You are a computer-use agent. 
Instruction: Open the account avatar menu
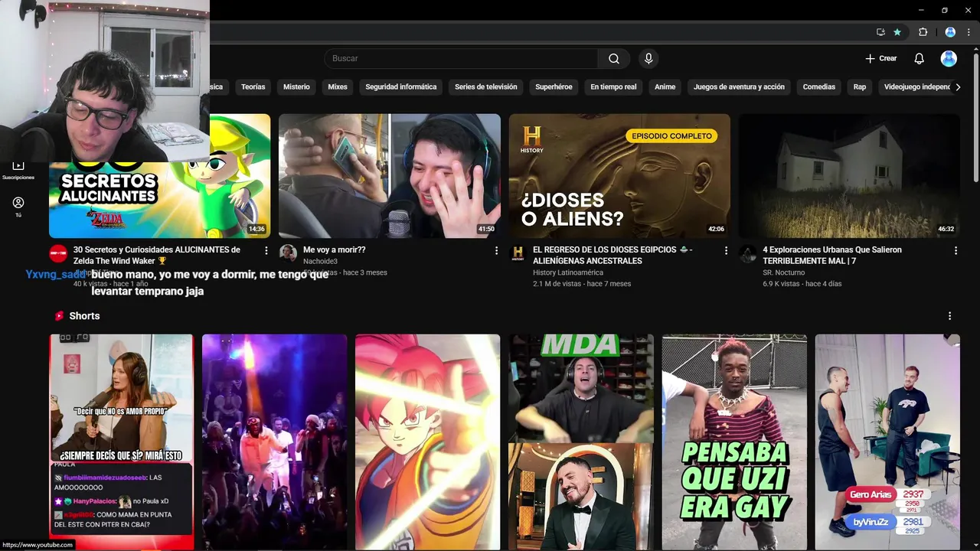pos(949,59)
